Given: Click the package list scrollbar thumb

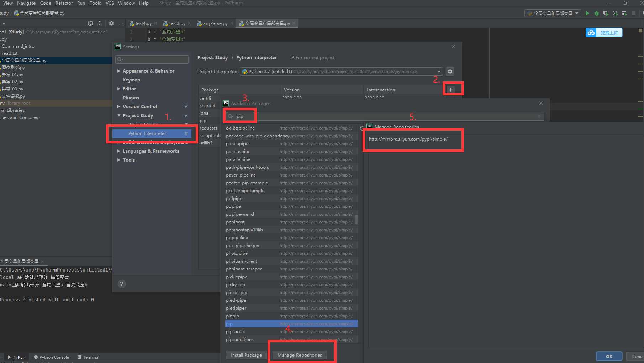Looking at the screenshot, I should (x=356, y=219).
